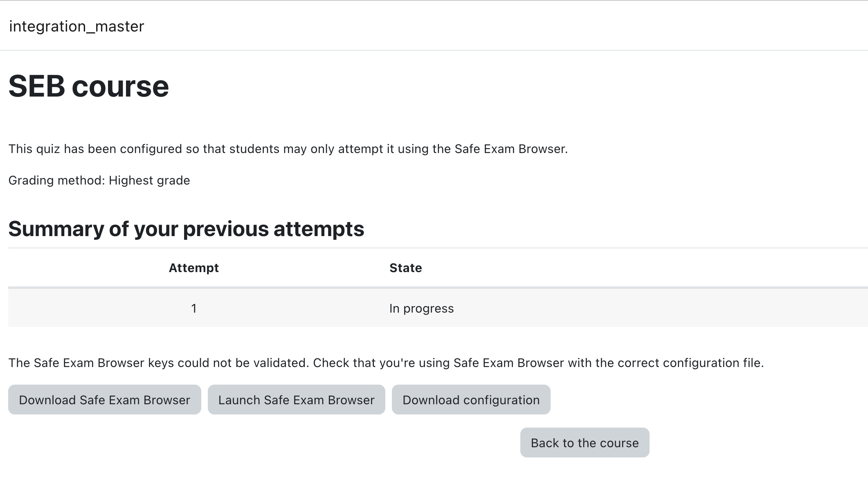Go back to the course
Screen dimensions: 868x500
585,442
